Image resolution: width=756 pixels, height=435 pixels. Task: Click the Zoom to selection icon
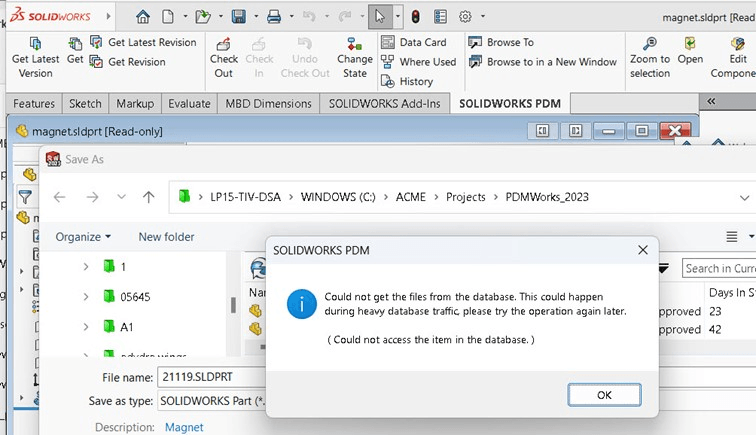click(650, 45)
